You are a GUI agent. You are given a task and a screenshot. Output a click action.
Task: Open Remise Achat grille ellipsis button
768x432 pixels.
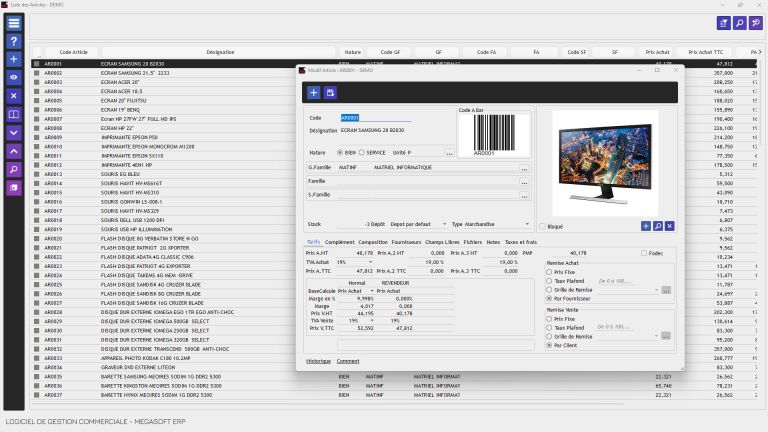click(666, 290)
